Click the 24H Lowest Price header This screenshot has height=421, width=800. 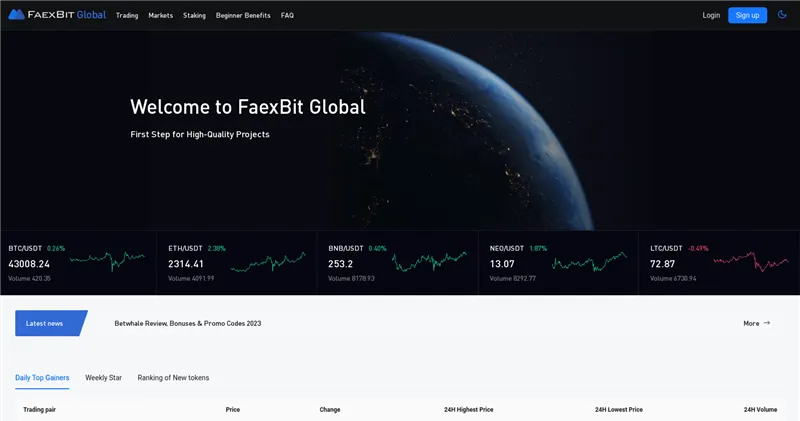click(618, 409)
